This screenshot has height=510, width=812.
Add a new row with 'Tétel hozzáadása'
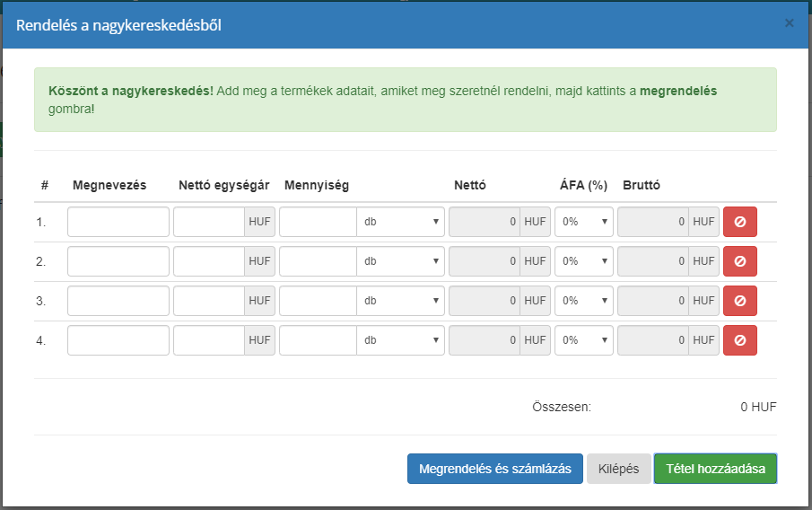coord(715,469)
